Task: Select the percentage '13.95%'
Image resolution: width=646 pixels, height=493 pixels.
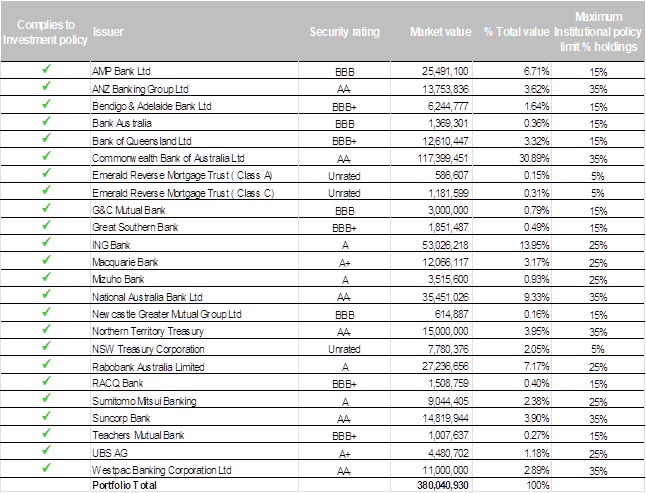Action: pyautogui.click(x=534, y=245)
